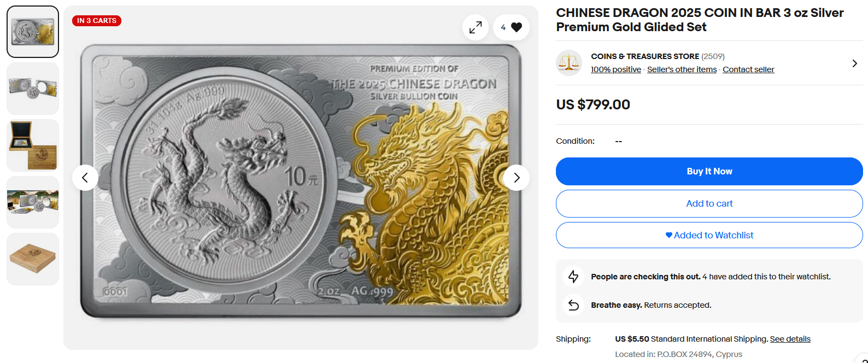
Task: Select the closed wooden box thumbnail
Action: coord(33,259)
